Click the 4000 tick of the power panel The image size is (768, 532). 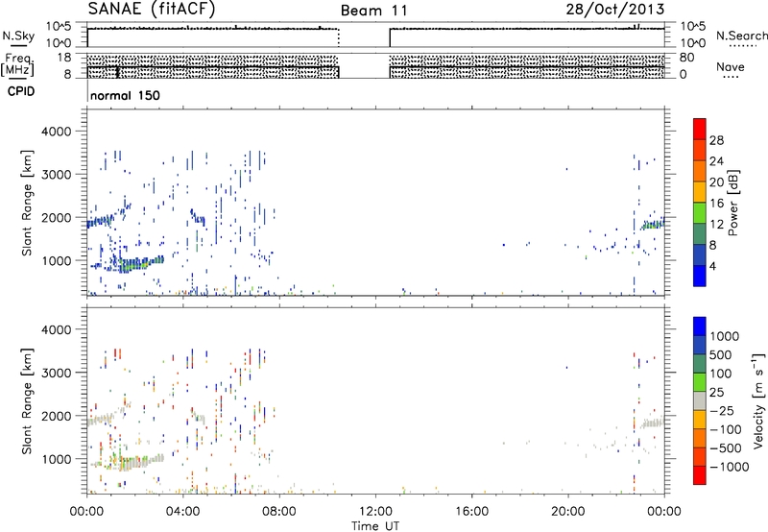pyautogui.click(x=57, y=132)
